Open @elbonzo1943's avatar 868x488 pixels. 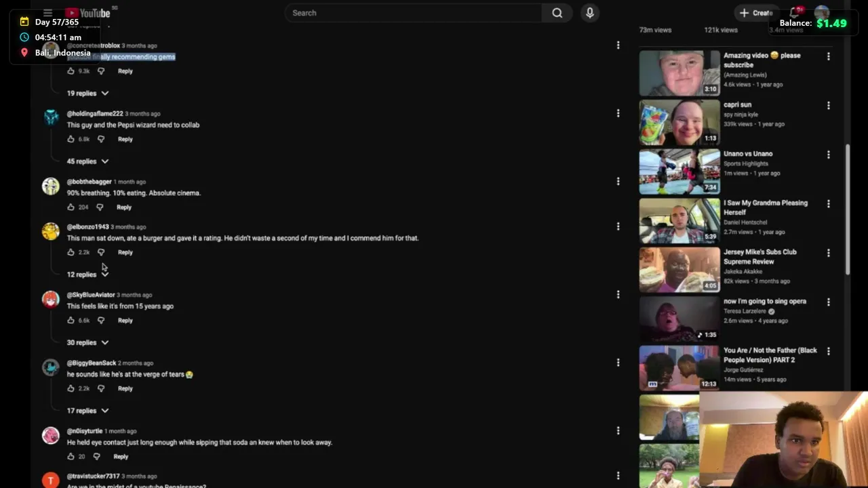(51, 232)
